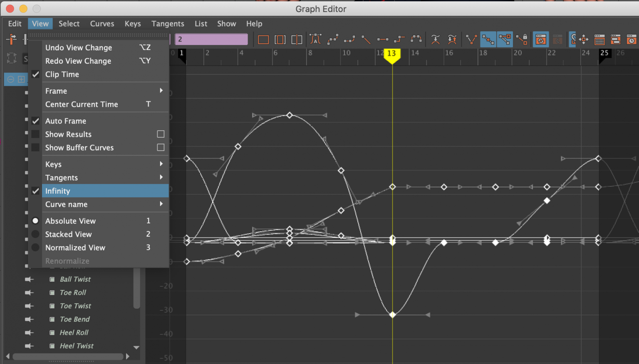Uncheck the Infinity option

tap(36, 191)
